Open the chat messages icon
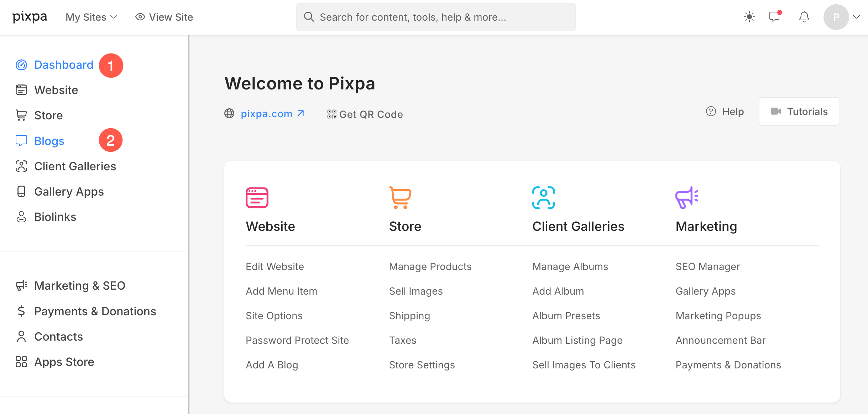The image size is (868, 414). point(774,17)
